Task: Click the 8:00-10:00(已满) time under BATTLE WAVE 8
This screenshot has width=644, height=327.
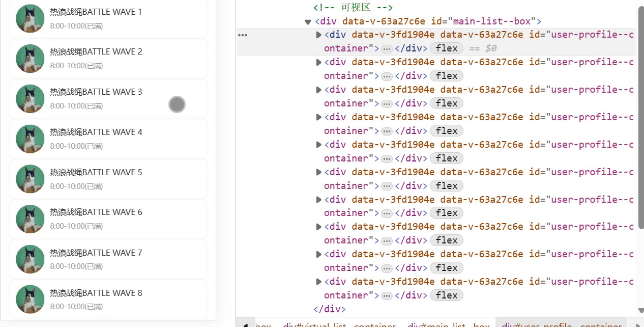Action: tap(76, 307)
